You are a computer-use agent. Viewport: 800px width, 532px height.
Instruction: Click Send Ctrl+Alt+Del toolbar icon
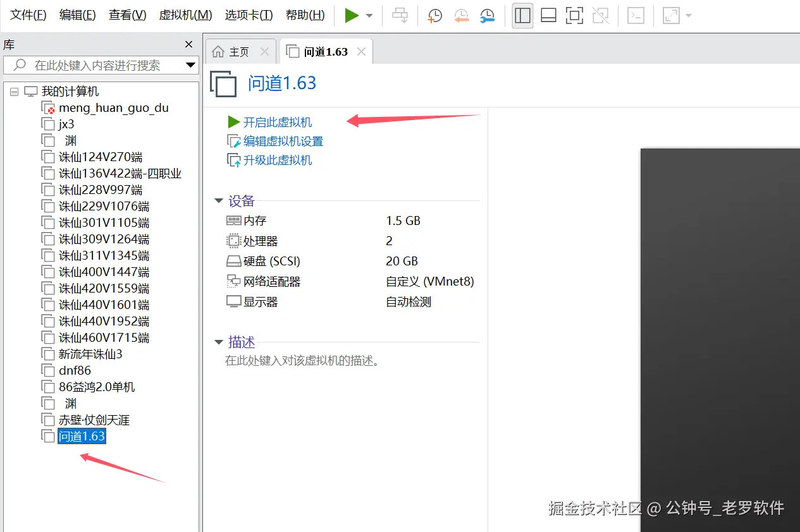[400, 16]
